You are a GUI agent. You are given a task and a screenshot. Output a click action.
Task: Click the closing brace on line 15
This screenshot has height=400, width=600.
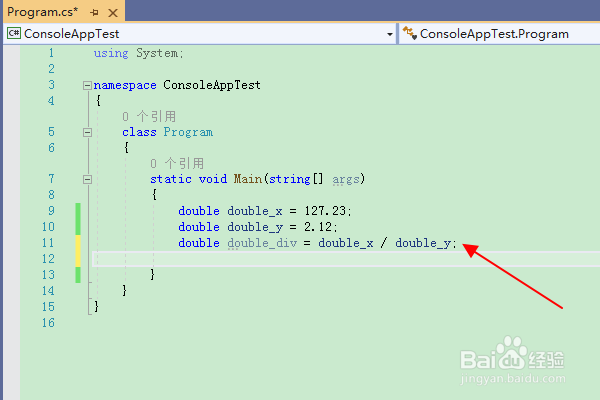pos(96,306)
